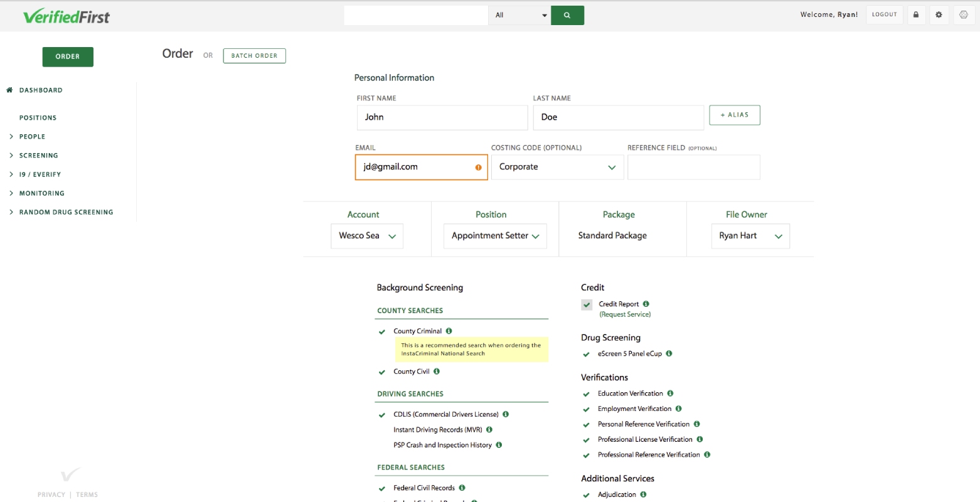Click the orange warning icon in Email field
Image resolution: width=980 pixels, height=502 pixels.
pos(478,168)
